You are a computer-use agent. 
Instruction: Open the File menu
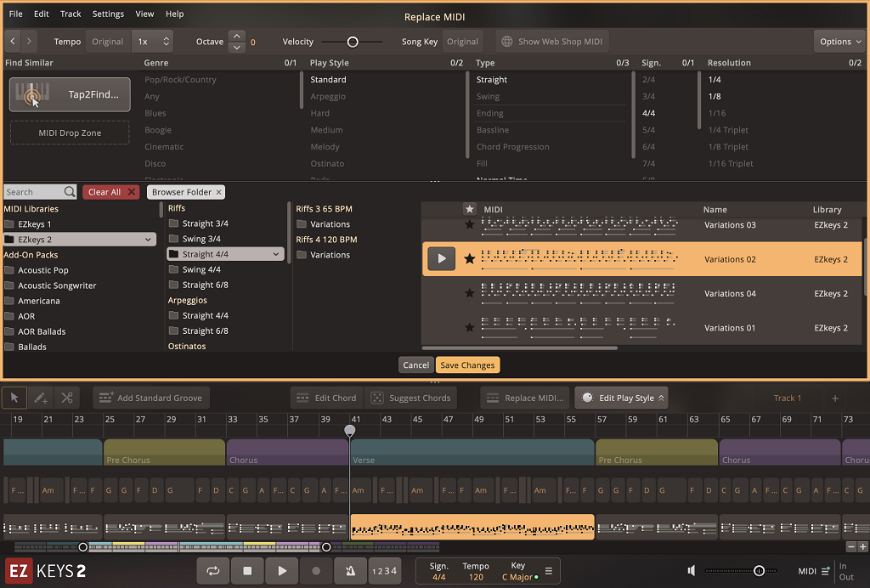16,14
